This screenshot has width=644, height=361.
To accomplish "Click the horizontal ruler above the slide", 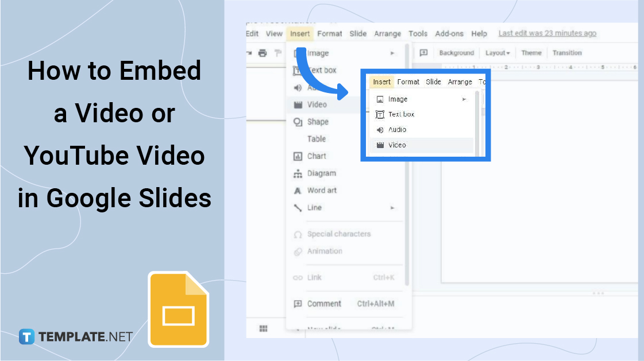I will click(539, 67).
